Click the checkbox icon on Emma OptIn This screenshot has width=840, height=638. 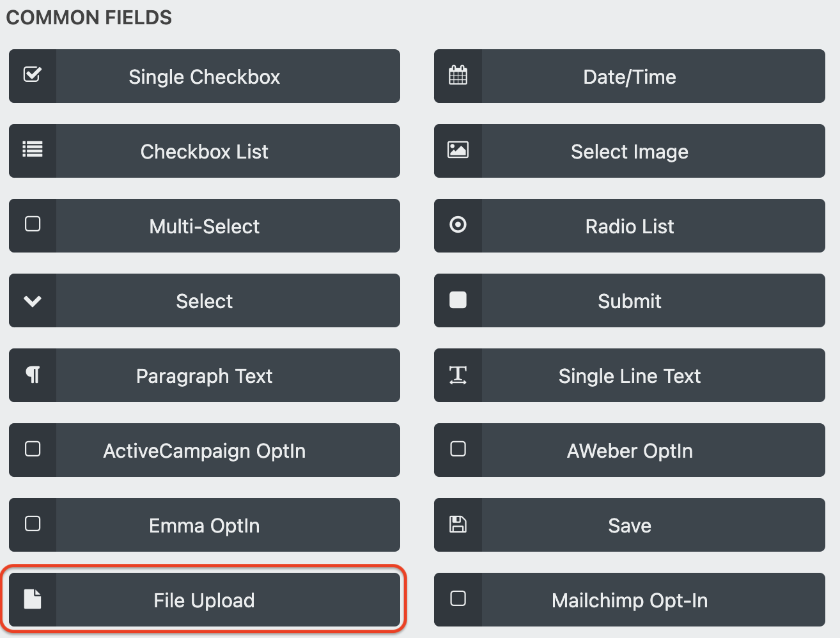coord(32,525)
